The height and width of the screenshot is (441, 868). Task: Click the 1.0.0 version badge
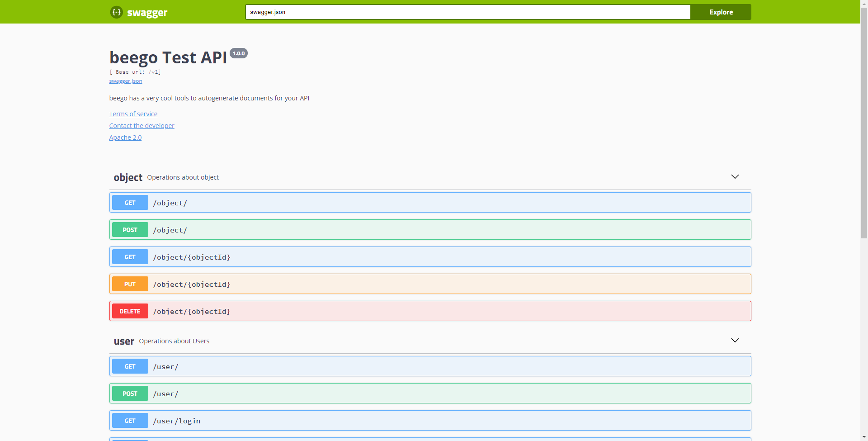pos(239,53)
